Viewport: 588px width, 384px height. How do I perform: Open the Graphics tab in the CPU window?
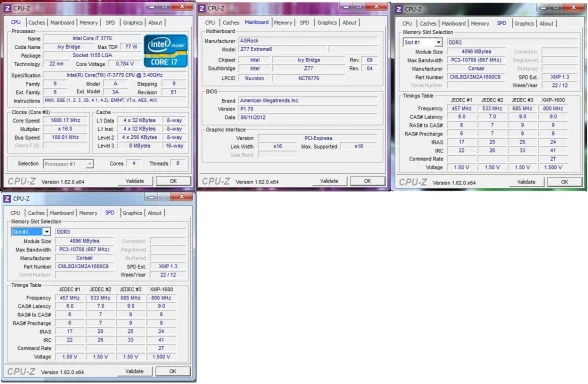pyautogui.click(x=133, y=22)
